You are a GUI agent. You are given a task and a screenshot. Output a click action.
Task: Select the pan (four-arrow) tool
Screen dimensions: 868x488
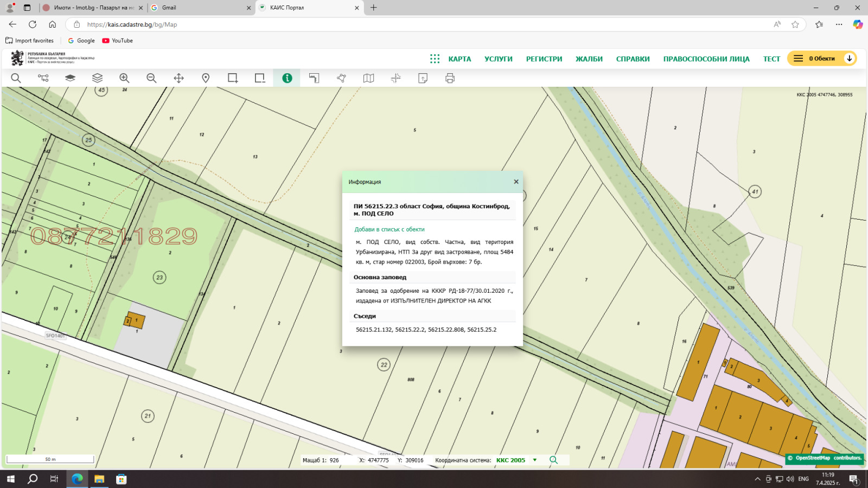tap(178, 78)
